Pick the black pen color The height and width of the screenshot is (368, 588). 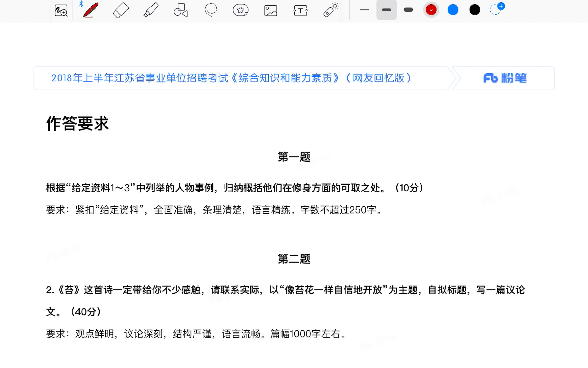[474, 10]
